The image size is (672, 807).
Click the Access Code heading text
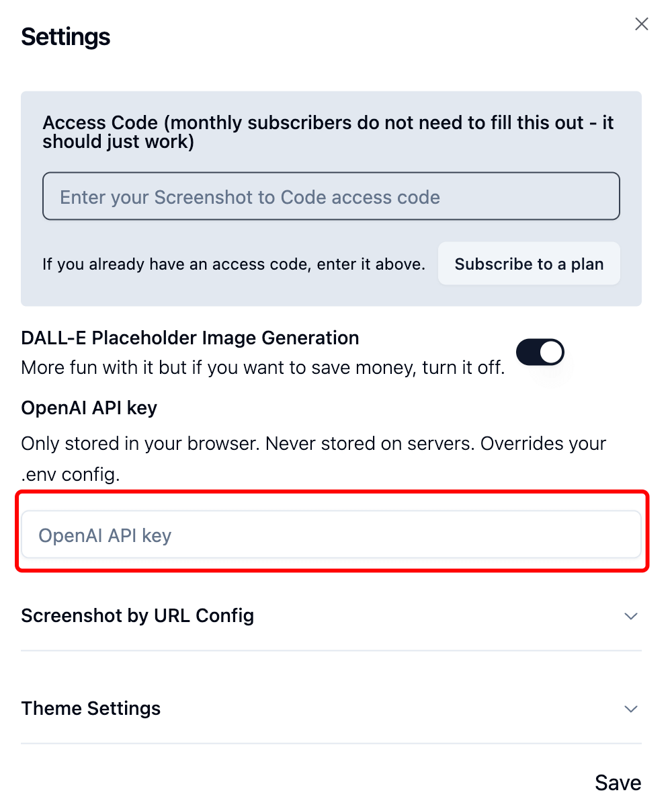(x=328, y=124)
